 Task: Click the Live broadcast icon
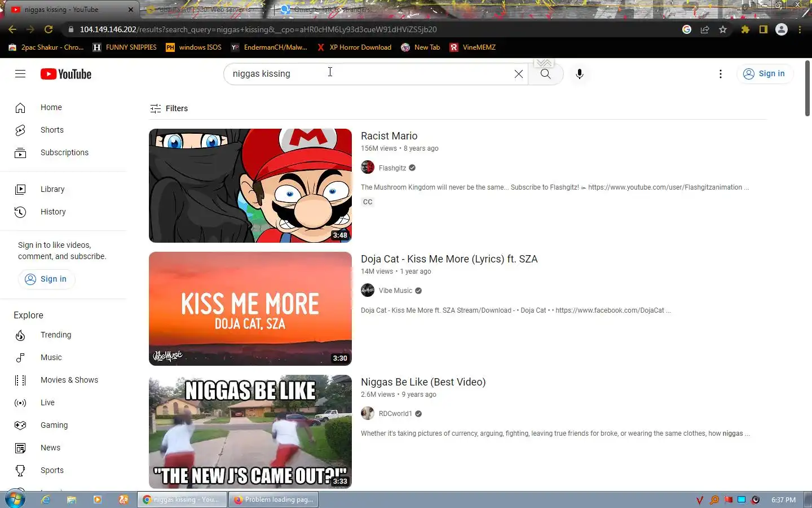[20, 402]
